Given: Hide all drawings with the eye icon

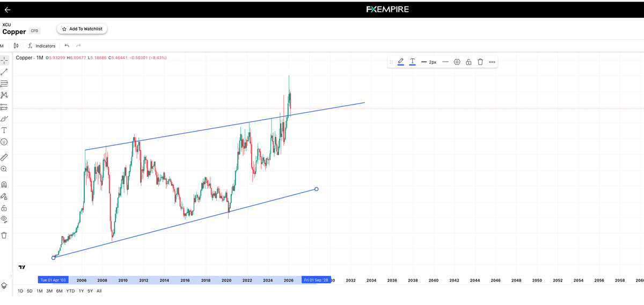Looking at the screenshot, I should point(4,219).
